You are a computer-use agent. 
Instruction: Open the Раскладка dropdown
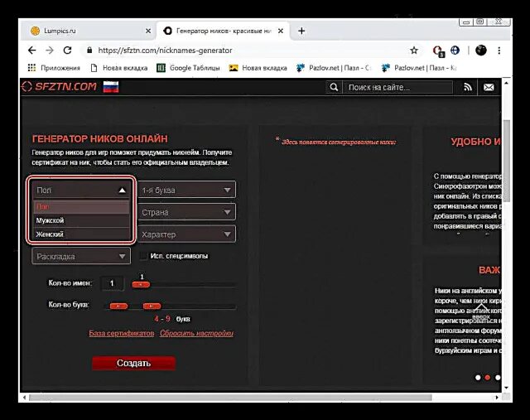click(81, 256)
